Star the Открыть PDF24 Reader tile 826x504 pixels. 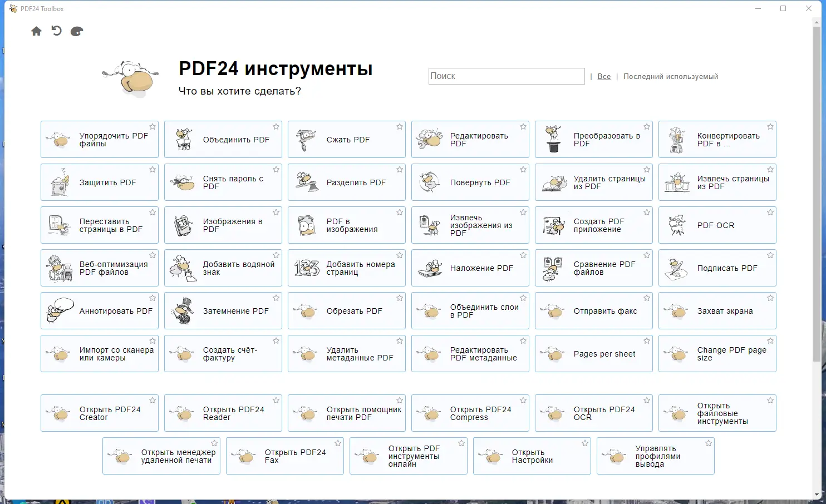[x=276, y=399]
